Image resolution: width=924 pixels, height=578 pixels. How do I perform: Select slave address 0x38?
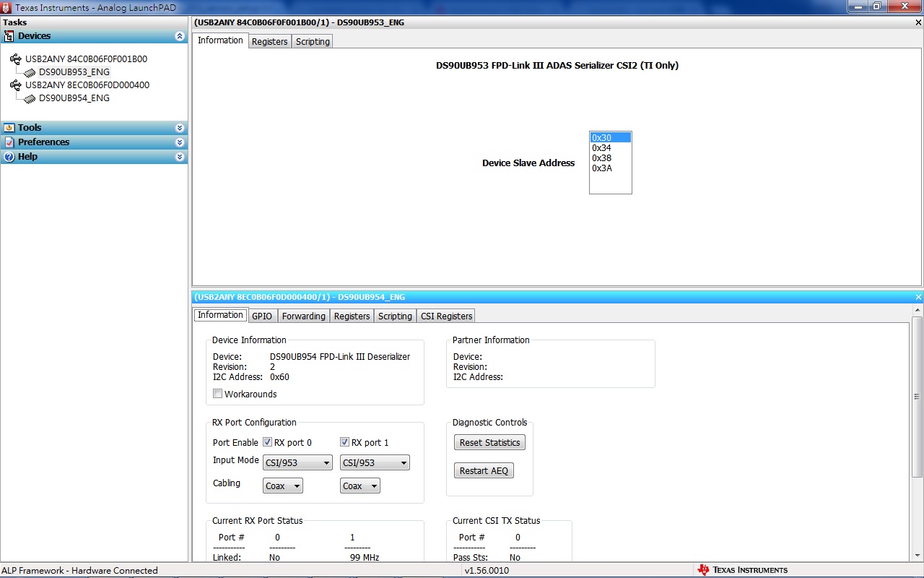point(611,158)
